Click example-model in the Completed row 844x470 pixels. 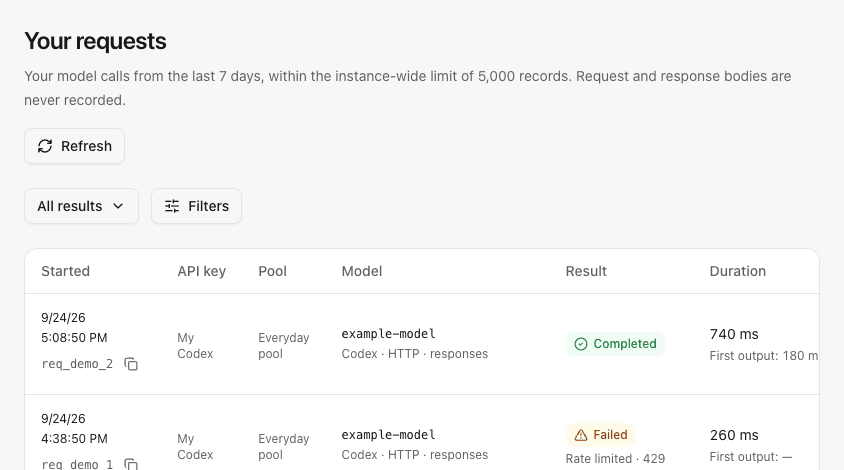point(388,334)
